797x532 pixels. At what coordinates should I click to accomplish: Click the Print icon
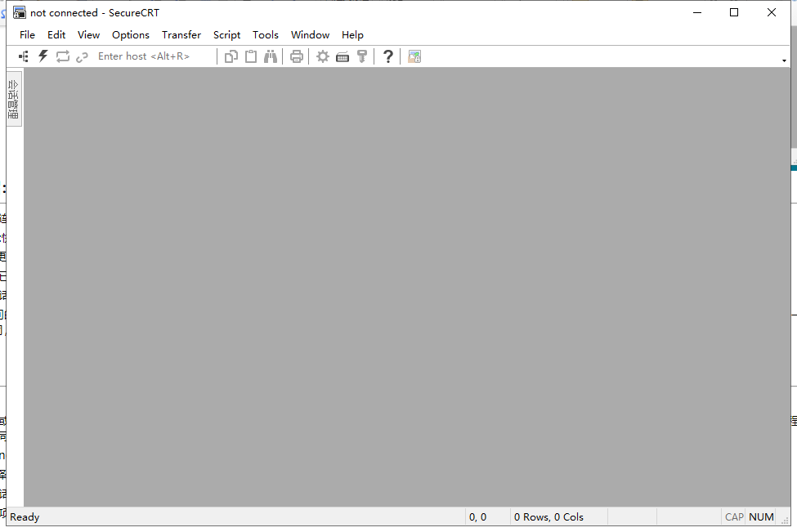pyautogui.click(x=297, y=56)
